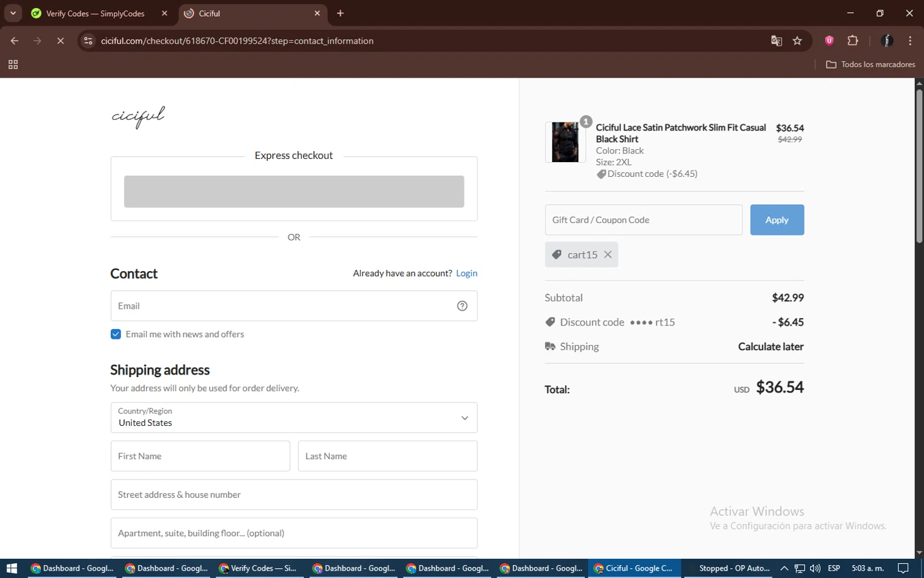Viewport: 924px width, 578px height.
Task: Open a new browser tab
Action: 340,14
